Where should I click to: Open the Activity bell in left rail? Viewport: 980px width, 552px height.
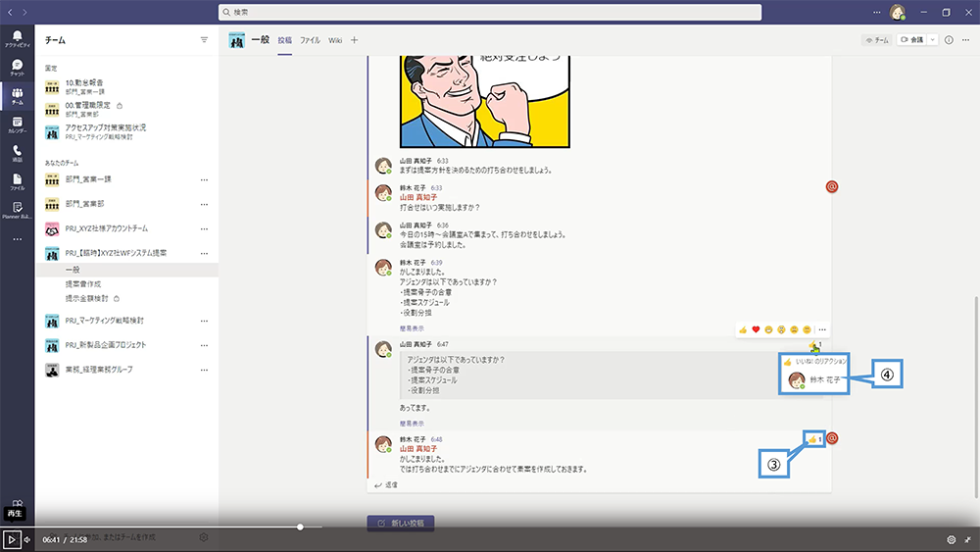pyautogui.click(x=17, y=38)
